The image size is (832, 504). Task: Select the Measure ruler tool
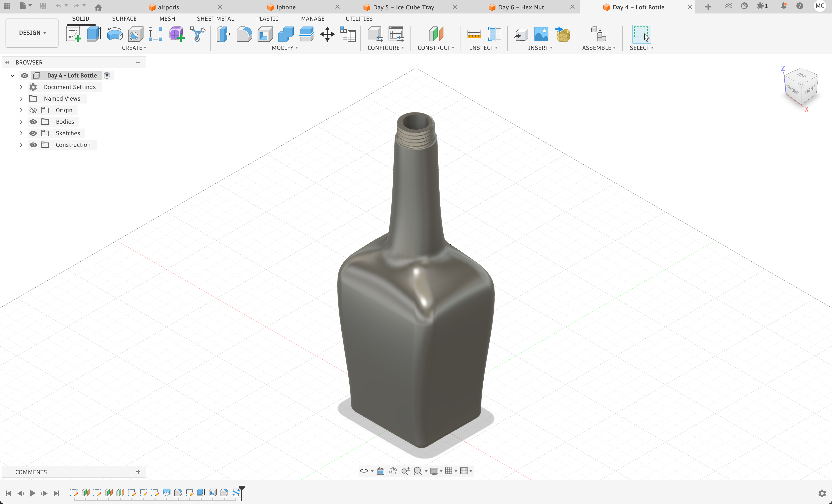tap(474, 34)
